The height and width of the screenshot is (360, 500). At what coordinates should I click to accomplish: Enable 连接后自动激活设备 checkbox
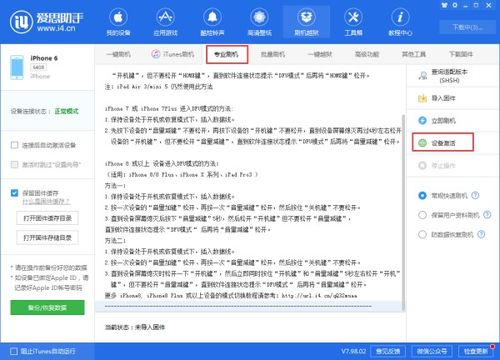(14, 145)
